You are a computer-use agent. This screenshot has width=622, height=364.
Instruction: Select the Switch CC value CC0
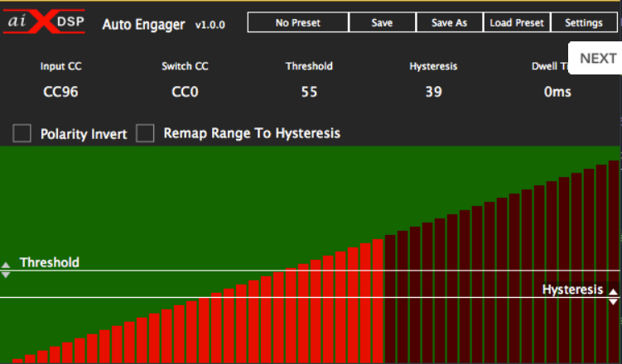pos(185,92)
